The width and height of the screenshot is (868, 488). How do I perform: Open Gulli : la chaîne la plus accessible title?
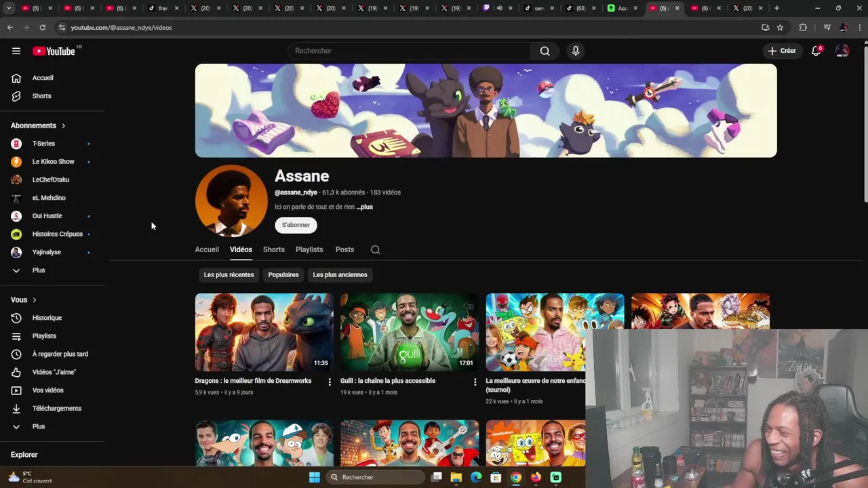(x=388, y=381)
